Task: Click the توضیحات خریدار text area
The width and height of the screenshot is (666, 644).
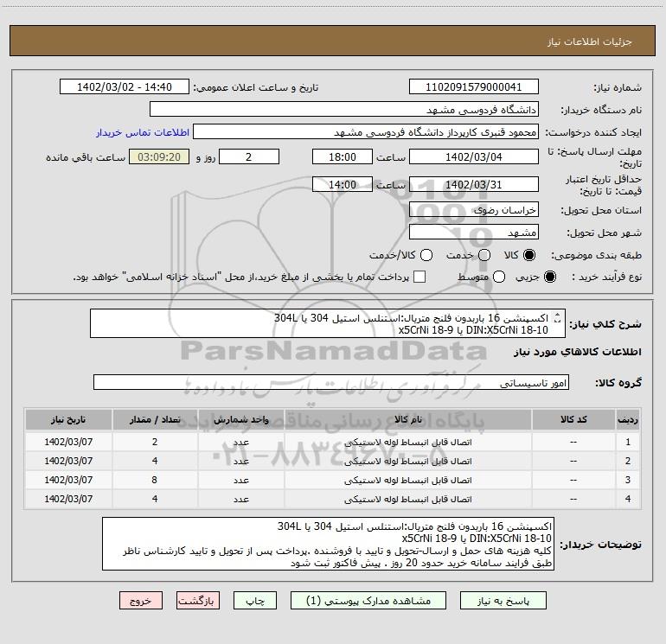Action: click(x=328, y=544)
